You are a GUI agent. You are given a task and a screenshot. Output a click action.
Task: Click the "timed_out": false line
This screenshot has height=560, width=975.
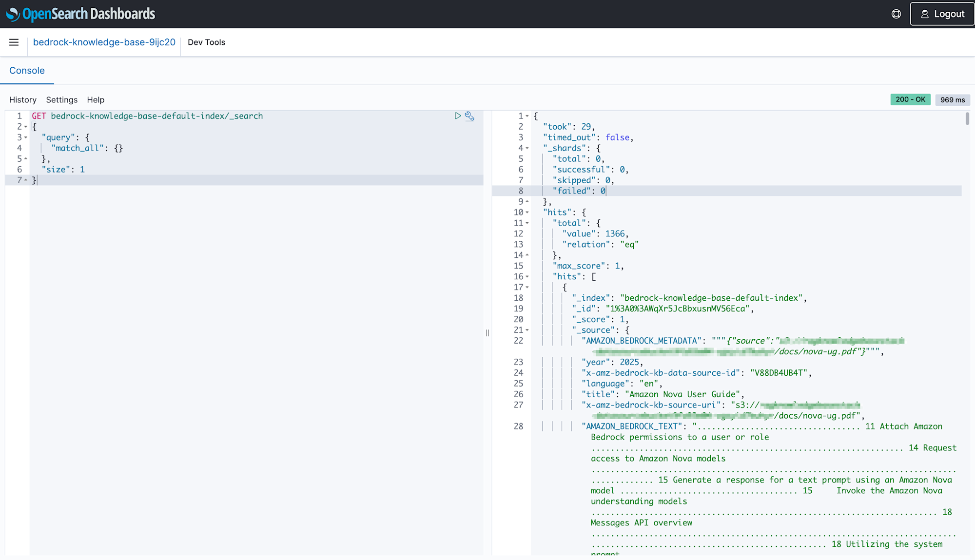[588, 137]
